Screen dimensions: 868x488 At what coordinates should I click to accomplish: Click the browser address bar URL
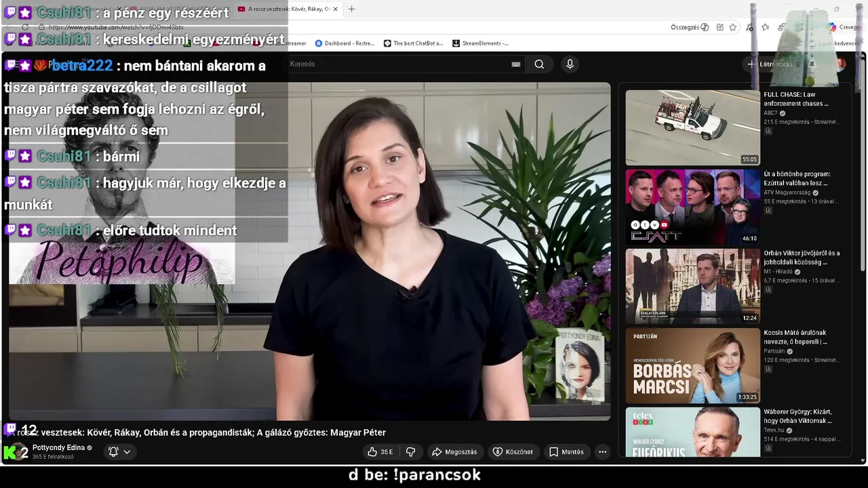pos(115,27)
